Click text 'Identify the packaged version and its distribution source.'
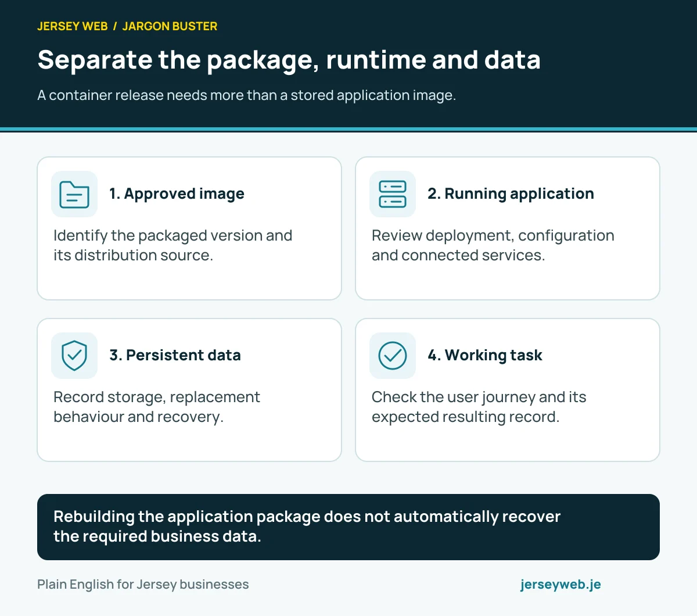Image resolution: width=697 pixels, height=616 pixels. (173, 245)
